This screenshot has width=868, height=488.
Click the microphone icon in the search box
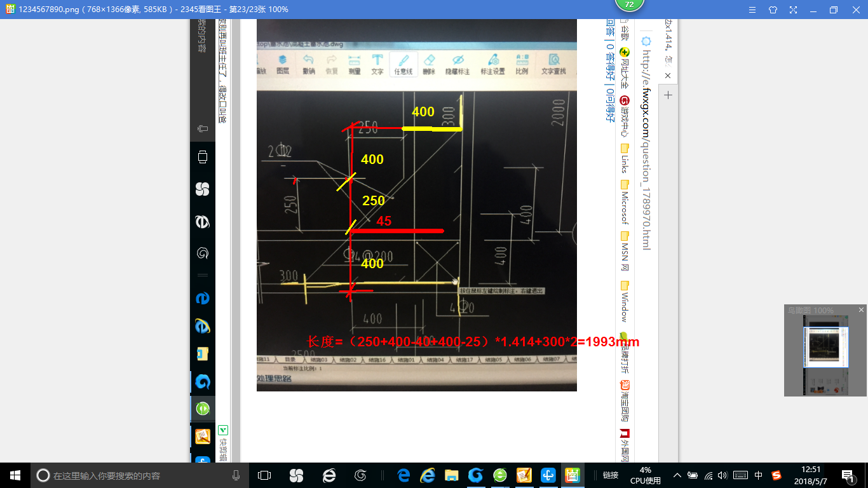click(x=236, y=475)
